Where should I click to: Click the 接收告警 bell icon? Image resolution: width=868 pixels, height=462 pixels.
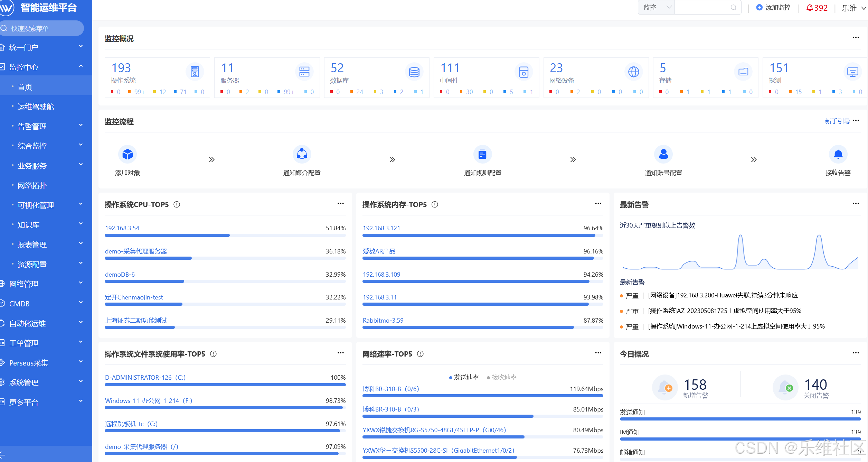click(838, 154)
